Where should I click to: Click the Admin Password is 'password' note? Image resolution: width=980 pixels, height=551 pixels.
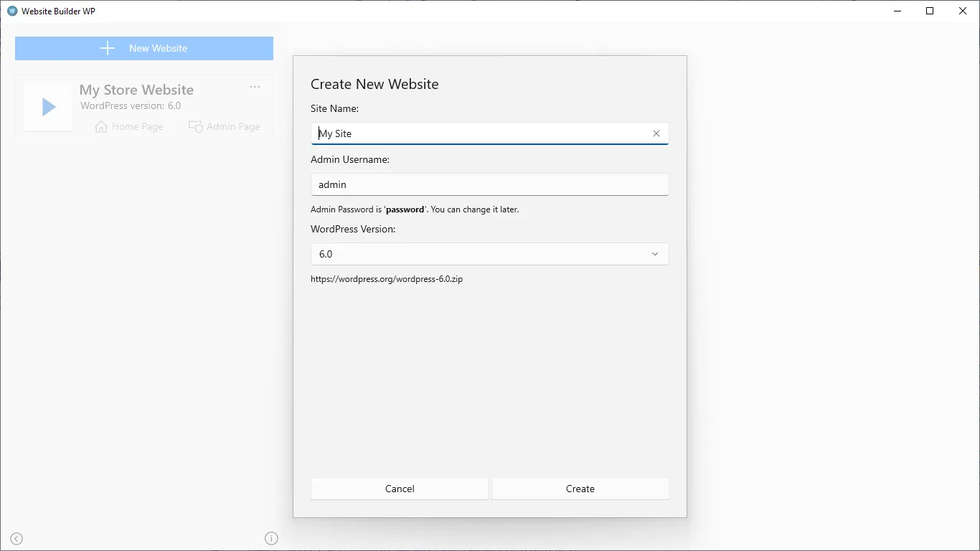(x=415, y=209)
